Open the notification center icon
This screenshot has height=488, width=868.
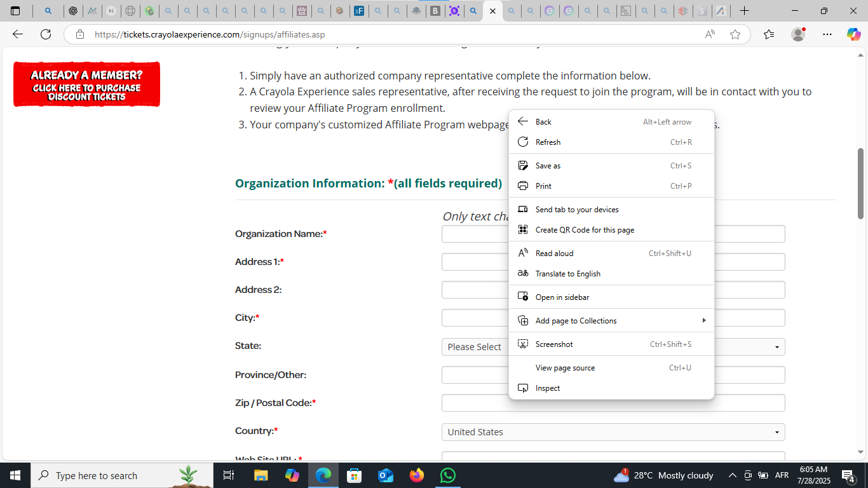[x=848, y=475]
